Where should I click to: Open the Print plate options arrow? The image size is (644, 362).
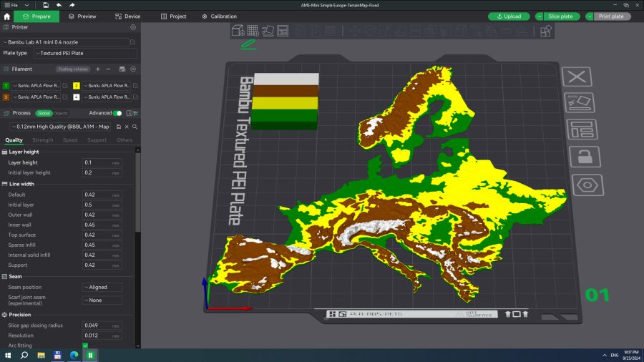click(590, 16)
